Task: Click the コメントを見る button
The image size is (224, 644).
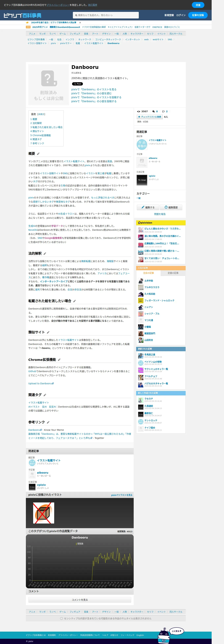Action: pyautogui.click(x=79, y=600)
